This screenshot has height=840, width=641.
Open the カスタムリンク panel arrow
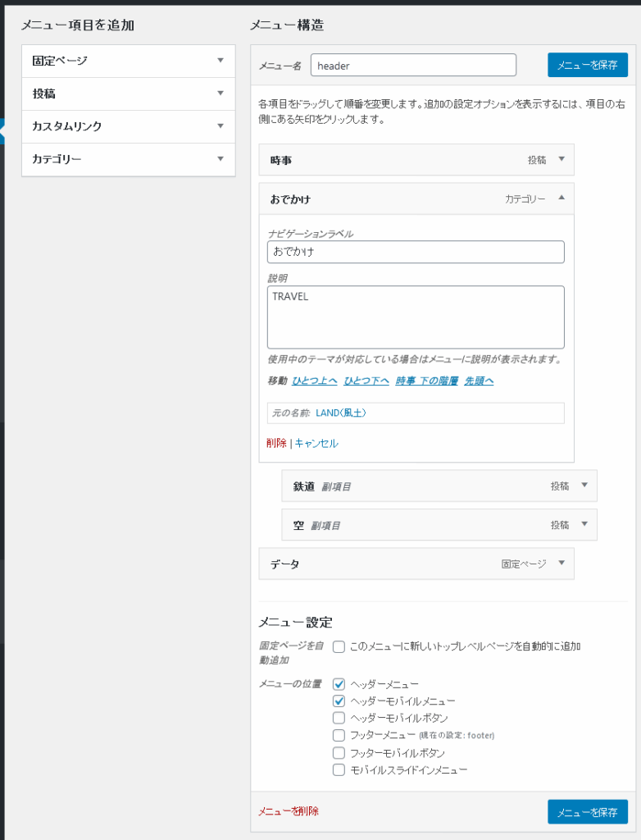click(220, 126)
